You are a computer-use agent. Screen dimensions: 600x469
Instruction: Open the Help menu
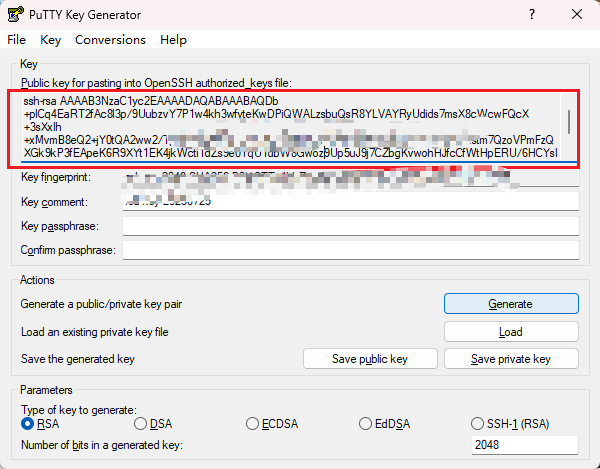173,40
